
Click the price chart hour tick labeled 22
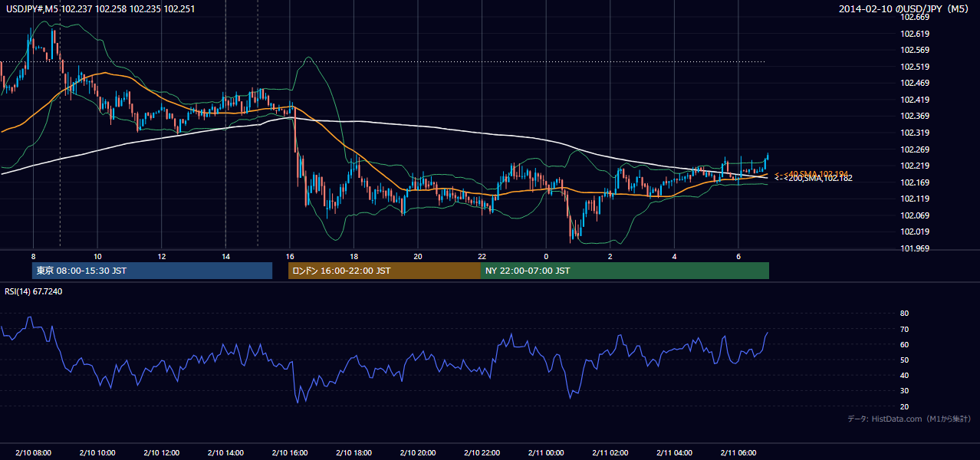482,255
